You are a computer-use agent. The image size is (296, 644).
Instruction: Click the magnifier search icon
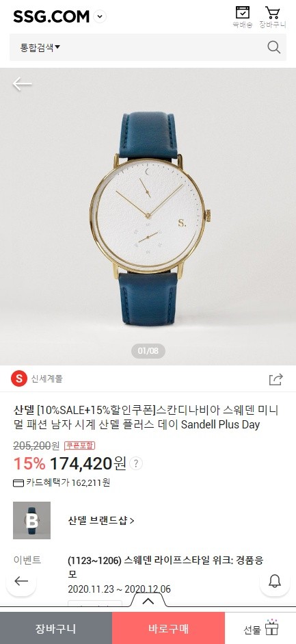click(274, 47)
